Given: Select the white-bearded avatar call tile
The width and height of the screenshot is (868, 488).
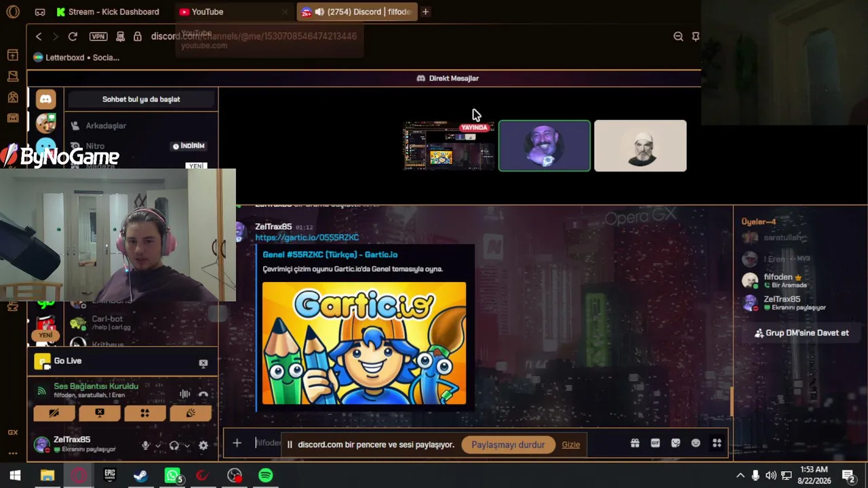Looking at the screenshot, I should pos(640,146).
